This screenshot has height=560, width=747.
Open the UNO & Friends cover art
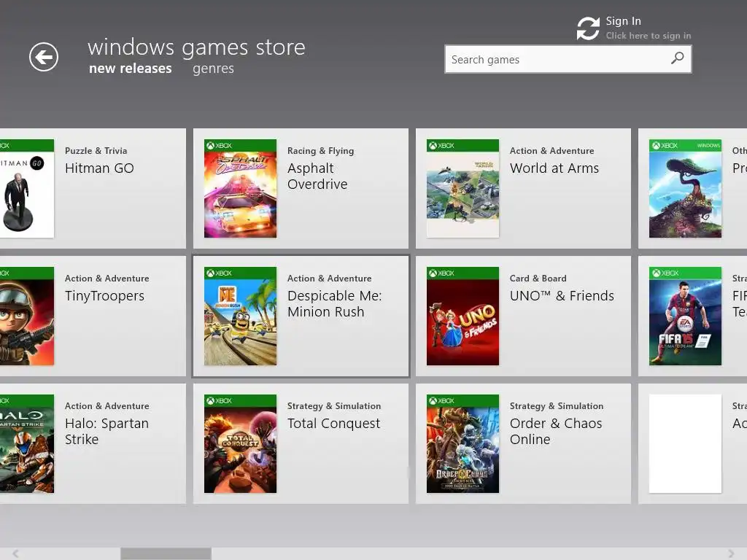coord(462,316)
